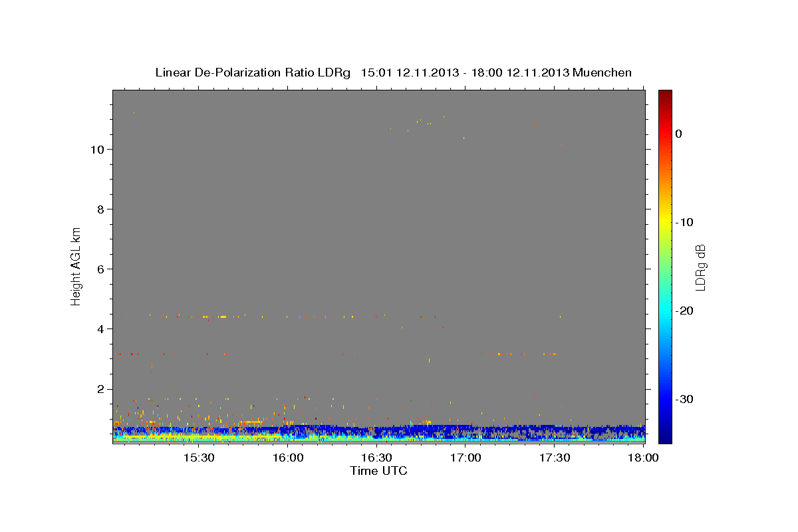Click the "Time UTC" axis label
This screenshot has width=798, height=532.
(x=378, y=471)
